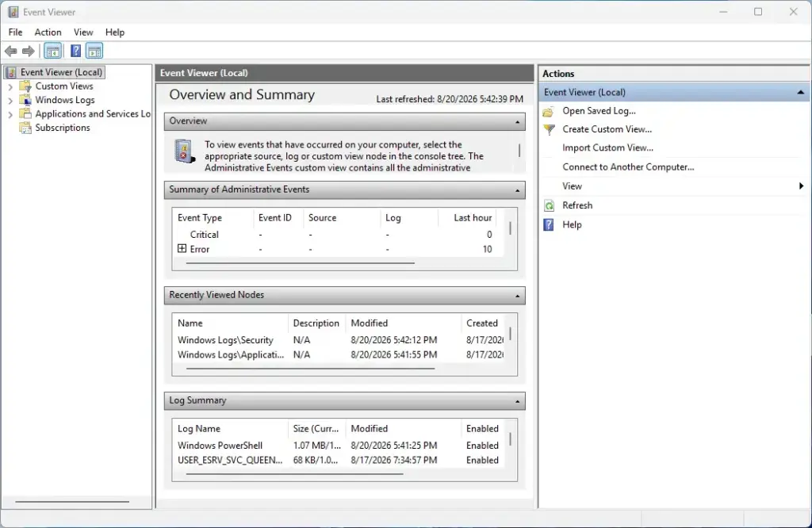Open the Help menu in menu bar
The width and height of the screenshot is (812, 528).
pyautogui.click(x=115, y=32)
